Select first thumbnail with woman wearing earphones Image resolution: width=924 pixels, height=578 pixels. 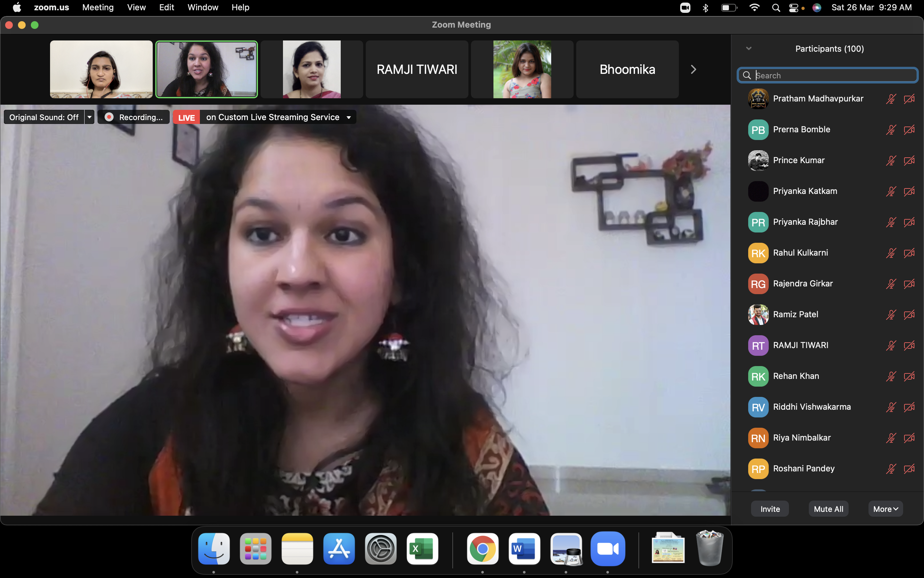[101, 70]
